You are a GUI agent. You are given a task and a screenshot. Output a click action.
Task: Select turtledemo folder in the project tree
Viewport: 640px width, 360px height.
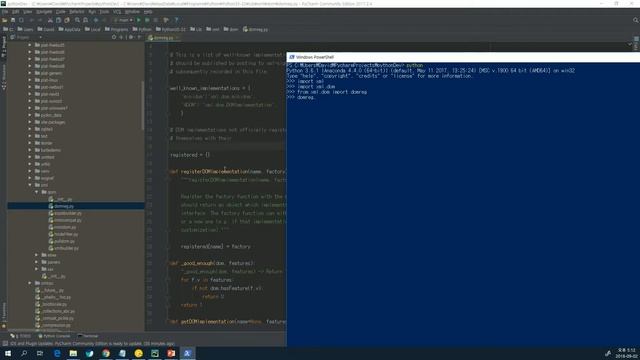click(x=48, y=150)
